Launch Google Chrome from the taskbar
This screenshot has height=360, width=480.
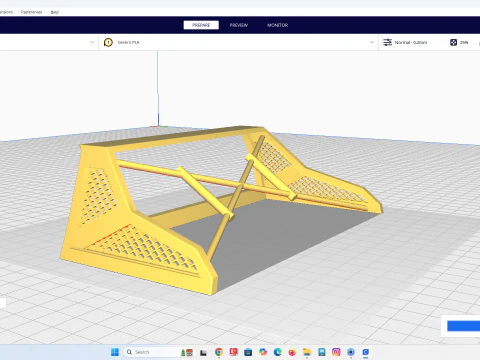(219, 352)
